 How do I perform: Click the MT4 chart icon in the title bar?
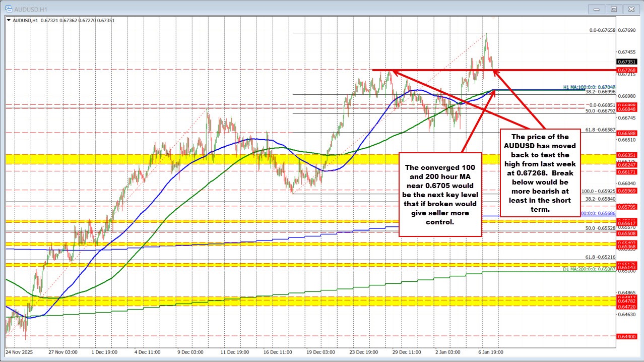(x=9, y=9)
